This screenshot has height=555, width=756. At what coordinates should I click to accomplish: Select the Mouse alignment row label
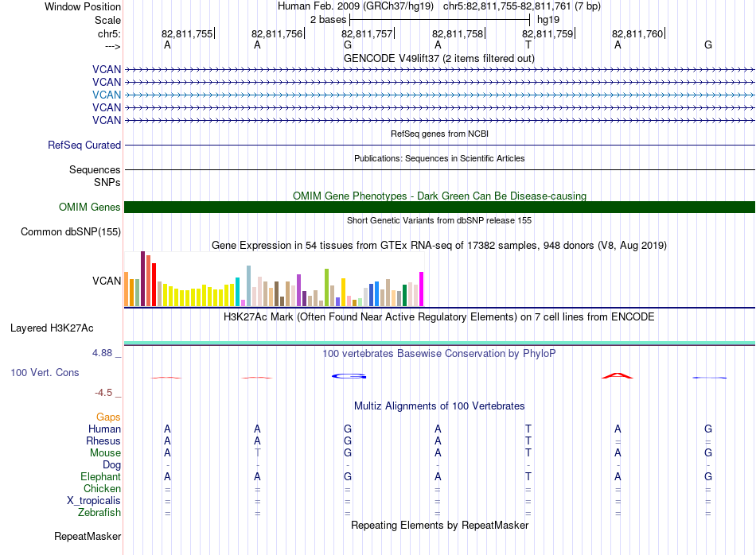(106, 453)
